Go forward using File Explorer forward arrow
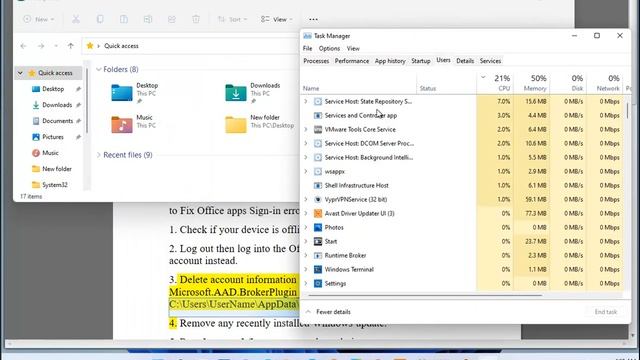Image resolution: width=640 pixels, height=360 pixels. [x=41, y=46]
